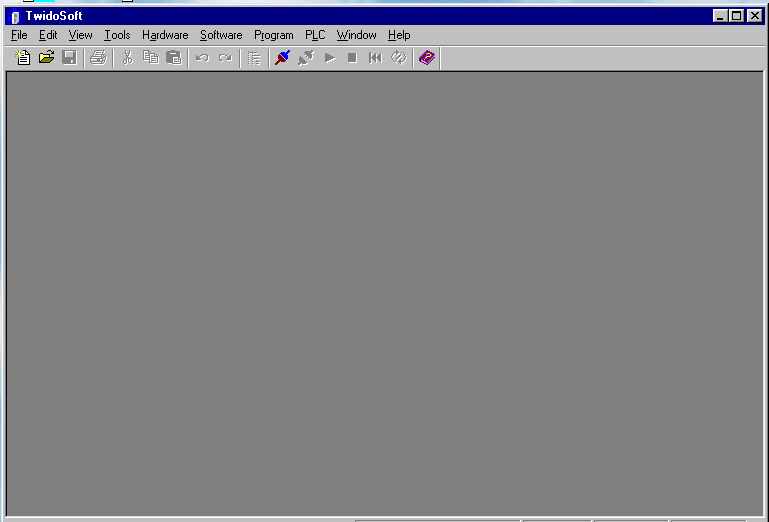Open the Hardware menu

click(165, 35)
